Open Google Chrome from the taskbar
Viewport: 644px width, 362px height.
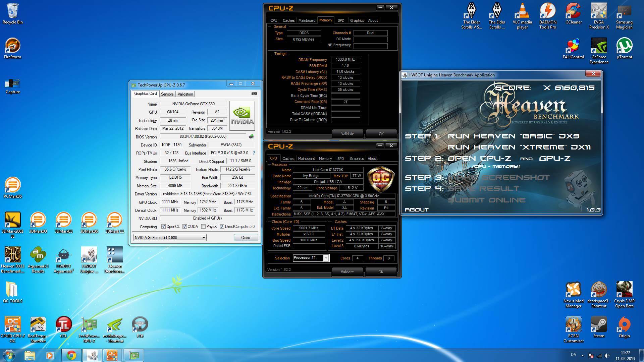[71, 355]
